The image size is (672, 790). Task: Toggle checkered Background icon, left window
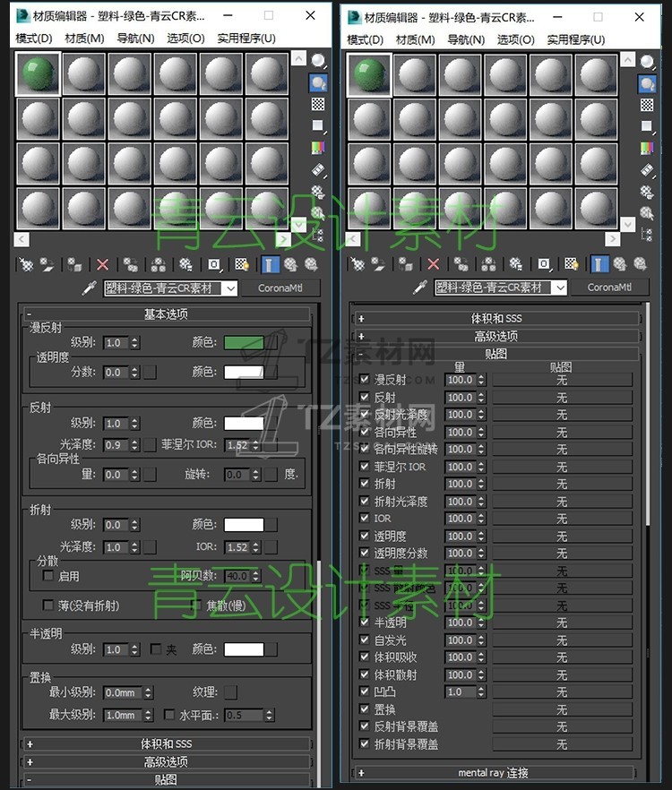[318, 104]
